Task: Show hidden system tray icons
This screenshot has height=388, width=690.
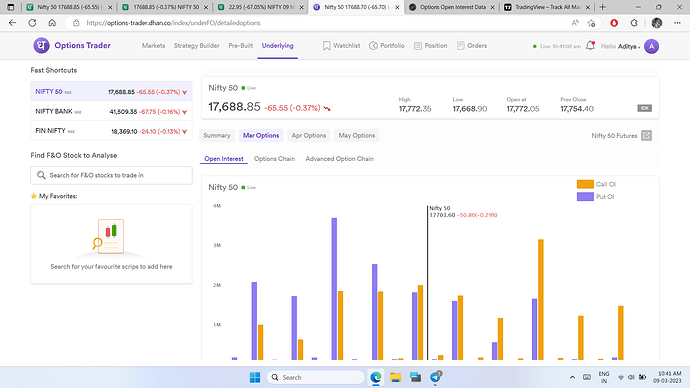Action: [572, 377]
